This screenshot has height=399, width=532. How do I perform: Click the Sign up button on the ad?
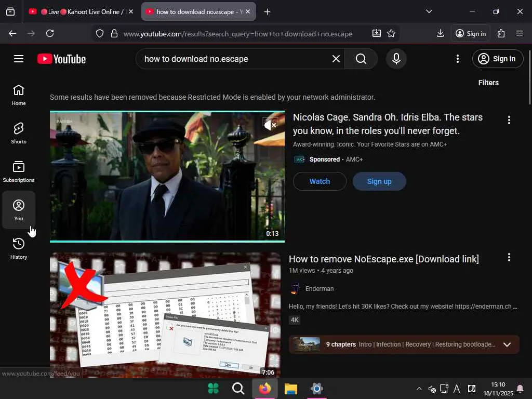pyautogui.click(x=379, y=181)
